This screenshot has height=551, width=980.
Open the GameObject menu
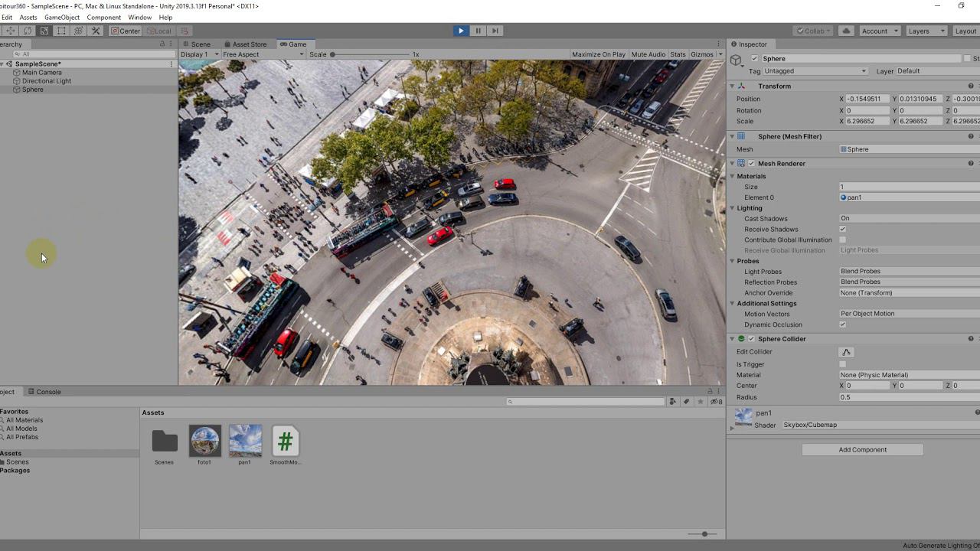(x=62, y=17)
